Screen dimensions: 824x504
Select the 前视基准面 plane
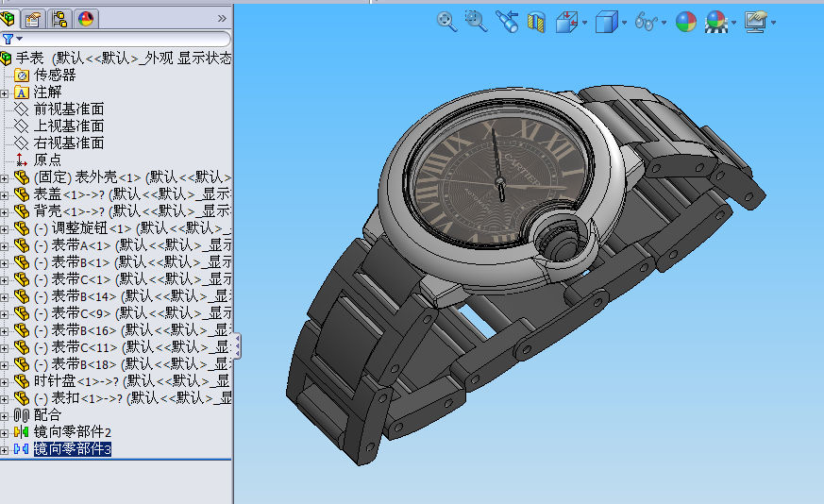pyautogui.click(x=68, y=109)
